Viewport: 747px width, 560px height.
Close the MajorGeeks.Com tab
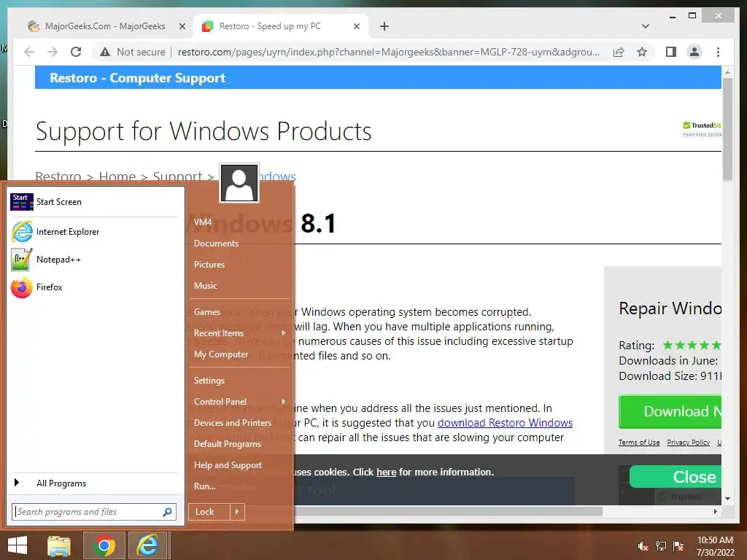tap(182, 26)
